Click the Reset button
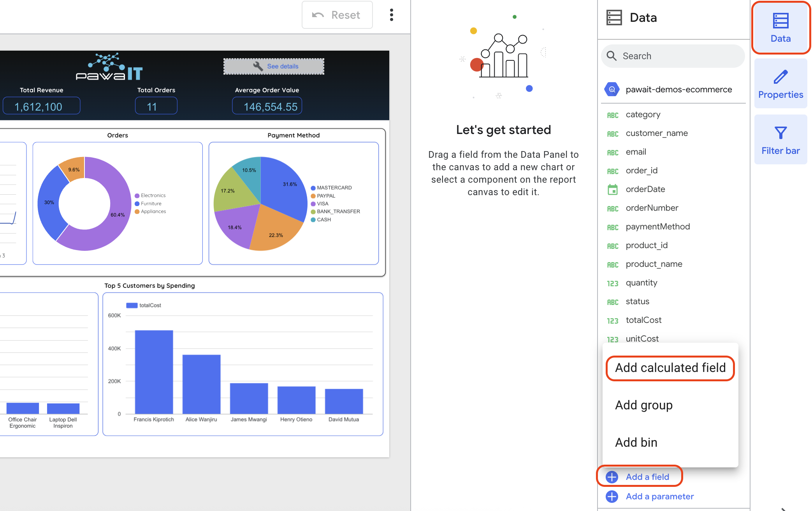 [x=337, y=15]
